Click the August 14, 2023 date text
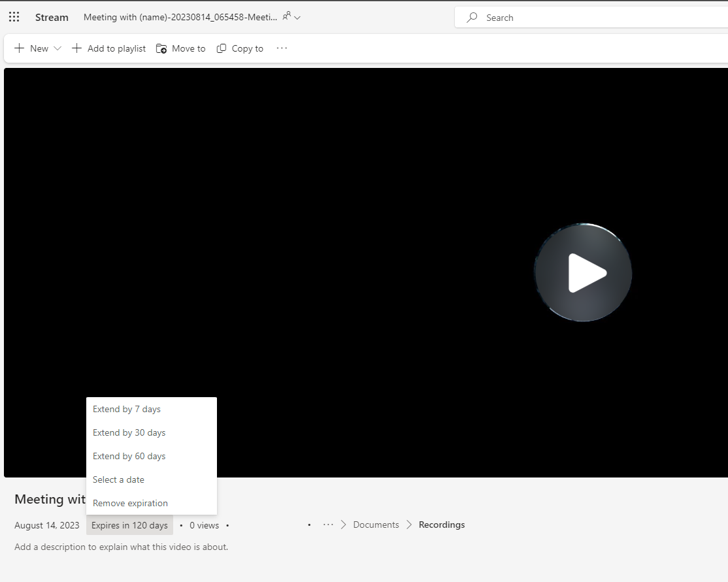The width and height of the screenshot is (728, 582). coord(47,525)
